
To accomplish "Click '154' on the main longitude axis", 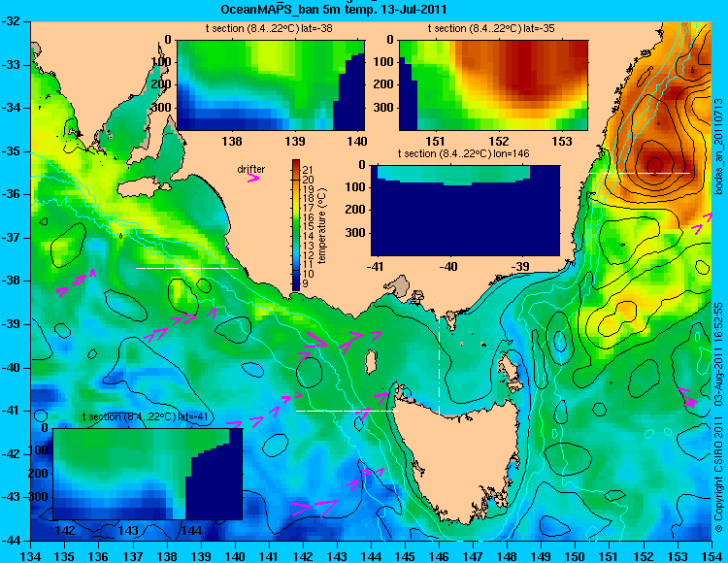I will [711, 555].
